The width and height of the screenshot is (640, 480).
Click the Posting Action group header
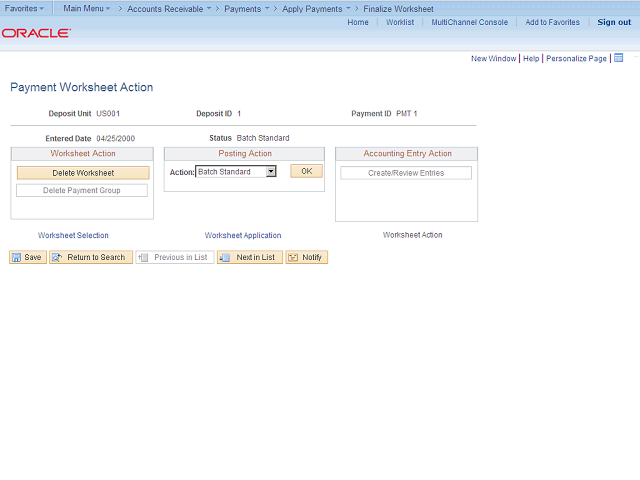point(245,153)
